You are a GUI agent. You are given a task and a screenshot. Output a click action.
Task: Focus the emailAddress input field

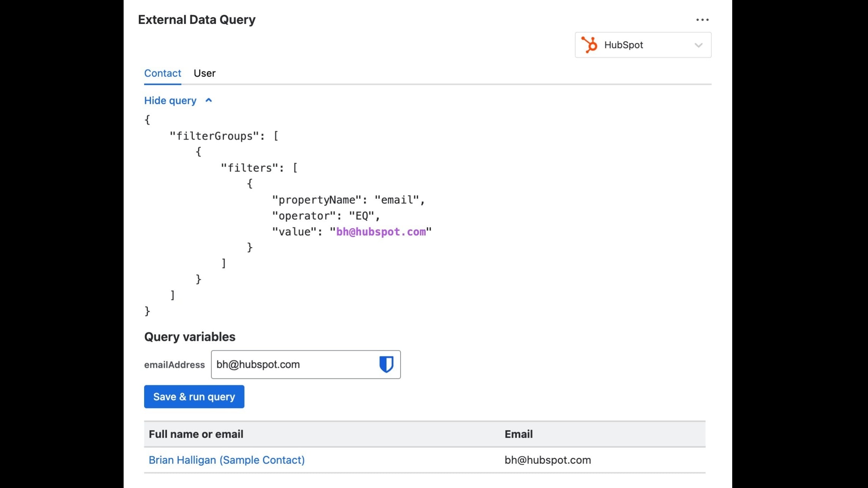click(x=305, y=364)
